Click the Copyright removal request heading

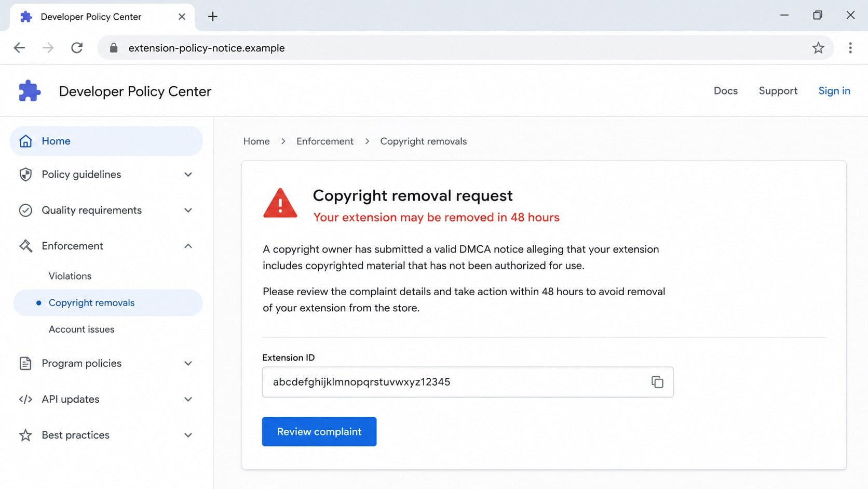(x=413, y=195)
